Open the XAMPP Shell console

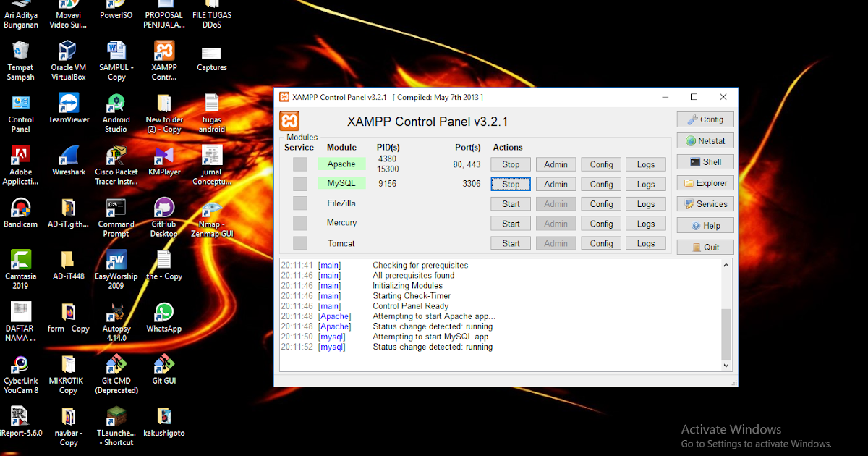pyautogui.click(x=705, y=161)
